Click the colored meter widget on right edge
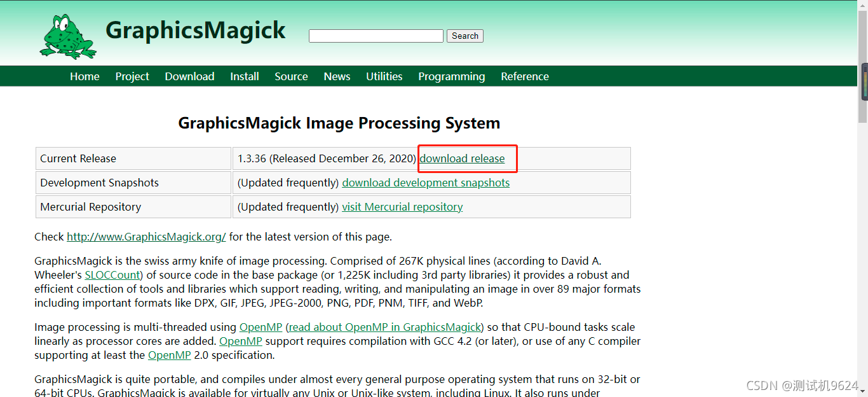The height and width of the screenshot is (397, 868). pyautogui.click(x=865, y=82)
